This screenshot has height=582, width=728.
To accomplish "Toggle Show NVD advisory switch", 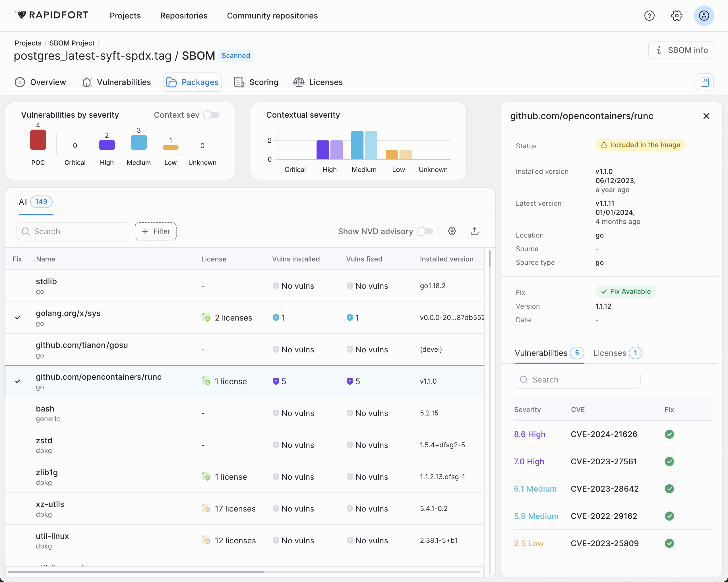I will pos(425,231).
